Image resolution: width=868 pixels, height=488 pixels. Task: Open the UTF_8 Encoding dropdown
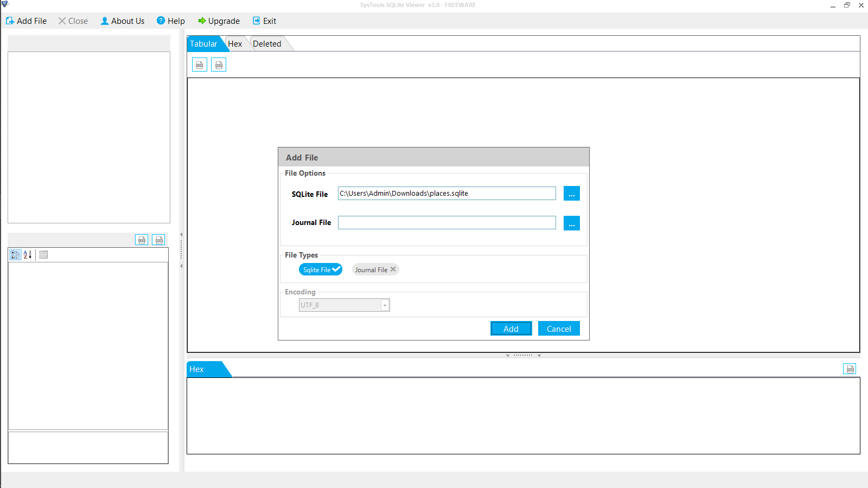[x=385, y=305]
